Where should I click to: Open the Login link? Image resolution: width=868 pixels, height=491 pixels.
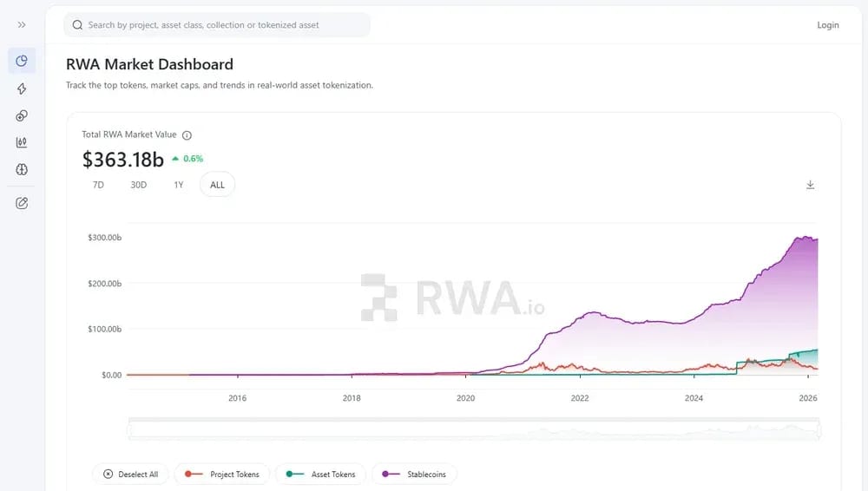[x=827, y=25]
